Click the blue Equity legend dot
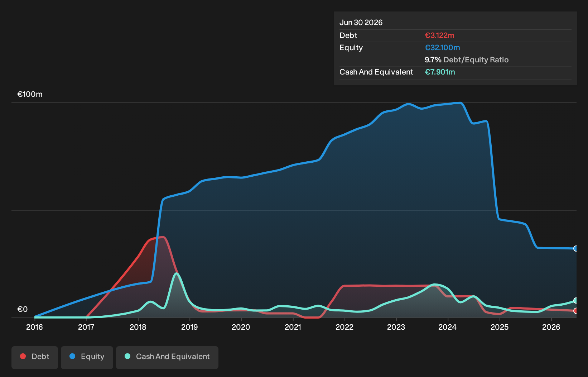 tap(72, 356)
